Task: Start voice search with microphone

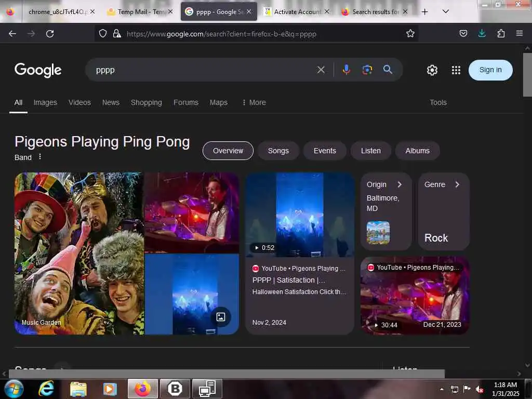Action: click(x=346, y=70)
